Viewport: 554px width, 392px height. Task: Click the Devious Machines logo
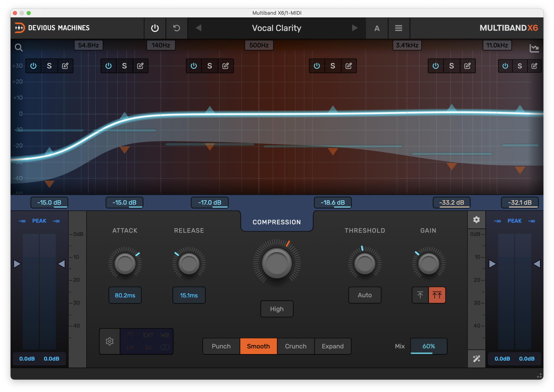tap(52, 28)
